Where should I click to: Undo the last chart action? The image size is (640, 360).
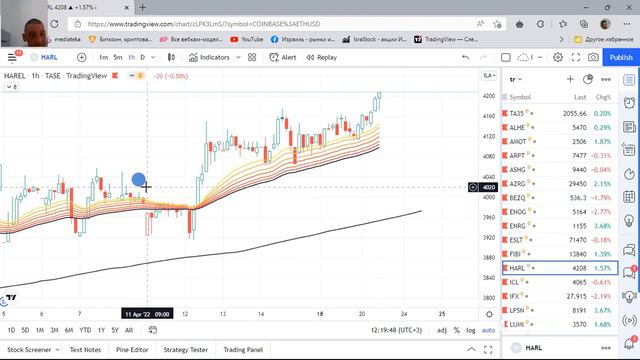click(x=465, y=58)
